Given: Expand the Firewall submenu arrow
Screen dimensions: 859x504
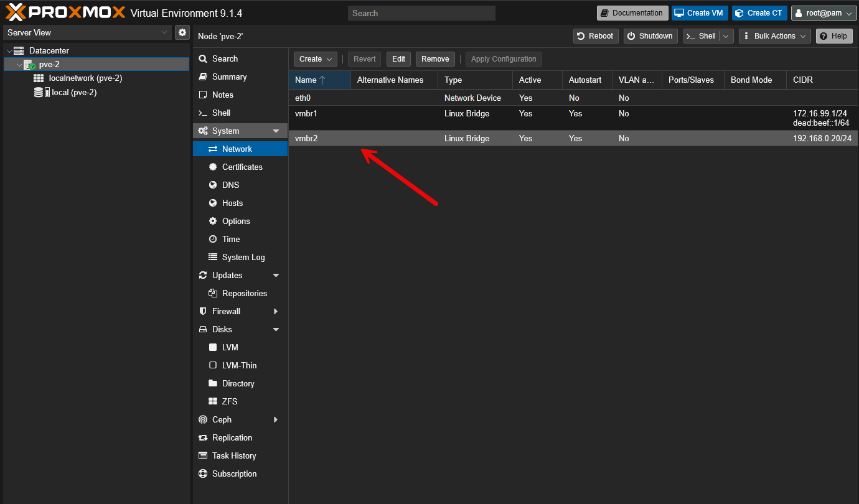Looking at the screenshot, I should (276, 311).
